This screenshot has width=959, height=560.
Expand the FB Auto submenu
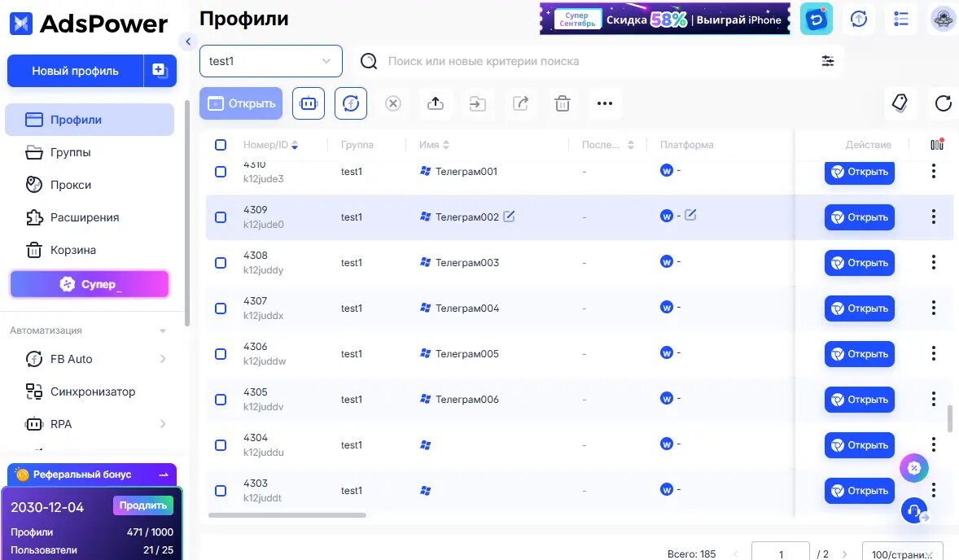[x=163, y=359]
